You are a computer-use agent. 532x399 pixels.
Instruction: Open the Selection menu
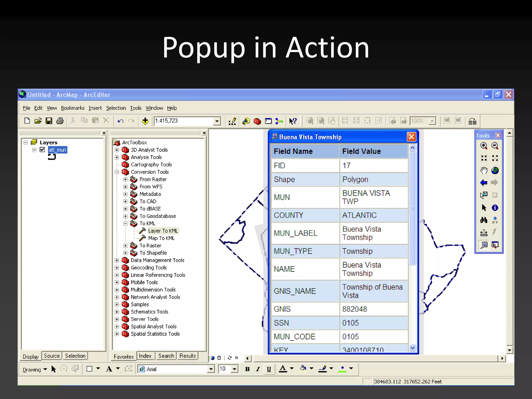[116, 108]
